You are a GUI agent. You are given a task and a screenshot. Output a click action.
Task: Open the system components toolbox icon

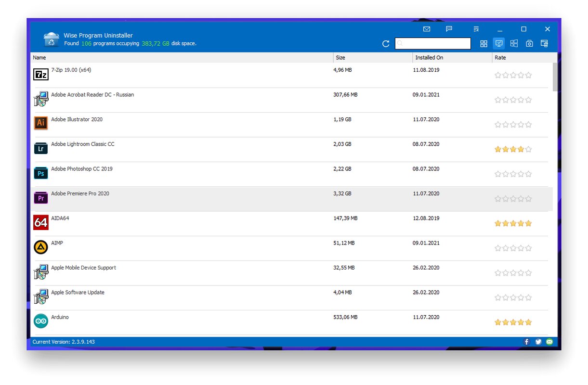point(529,44)
